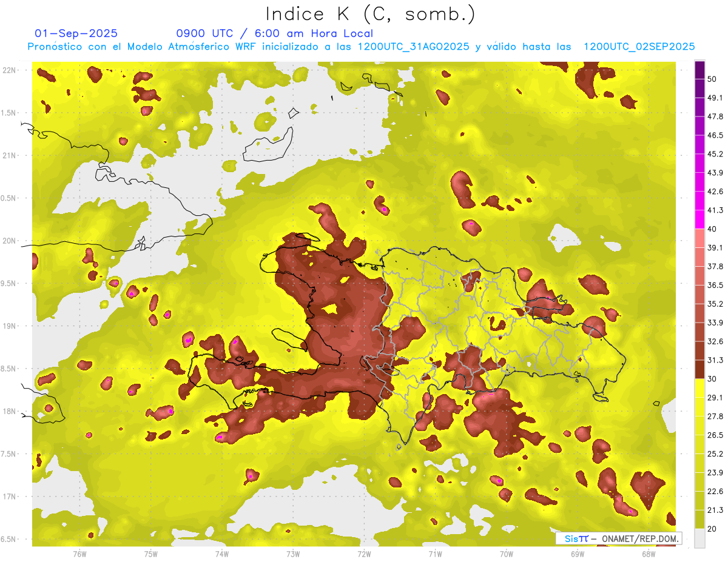Image resolution: width=728 pixels, height=562 pixels.
Task: Click the colorbar value "31.3"
Action: (715, 360)
